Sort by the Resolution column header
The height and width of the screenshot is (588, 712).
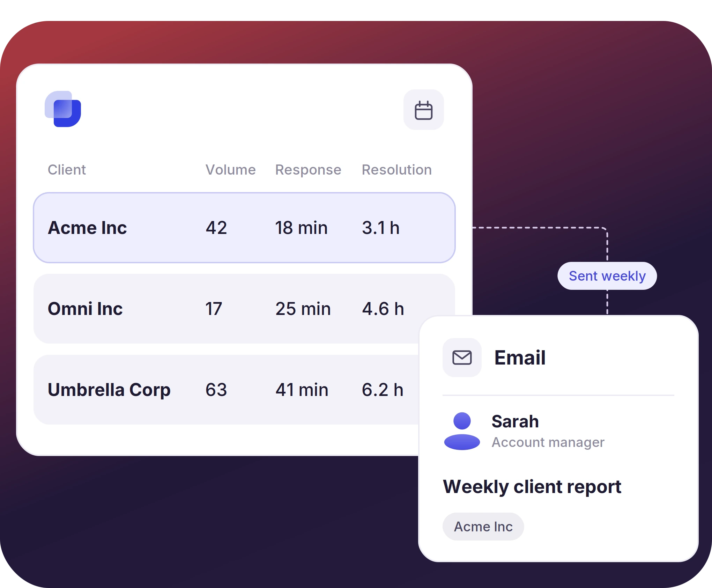tap(396, 170)
